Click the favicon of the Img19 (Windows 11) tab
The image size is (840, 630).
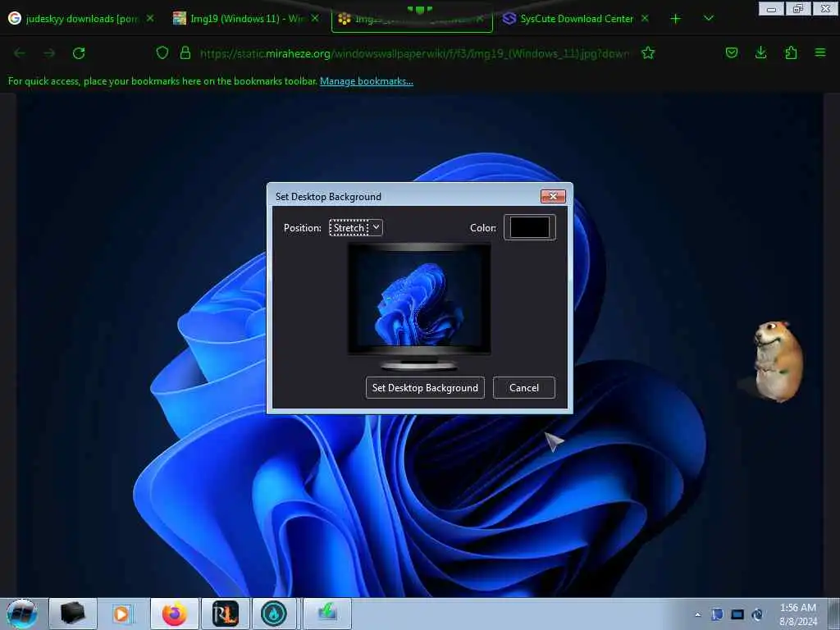[180, 19]
